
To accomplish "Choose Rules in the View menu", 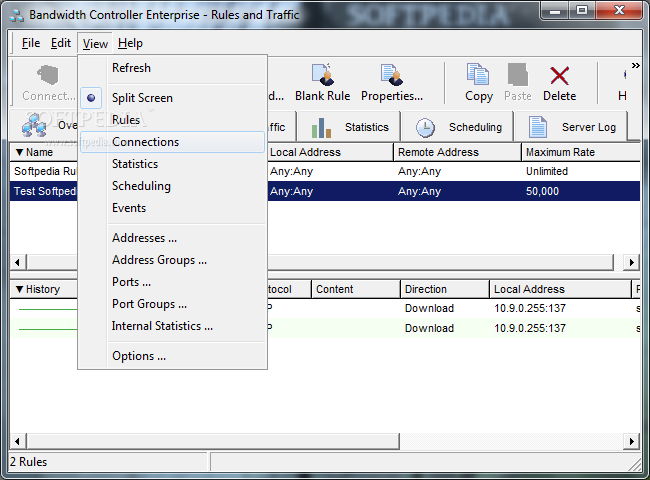I will coord(172,120).
